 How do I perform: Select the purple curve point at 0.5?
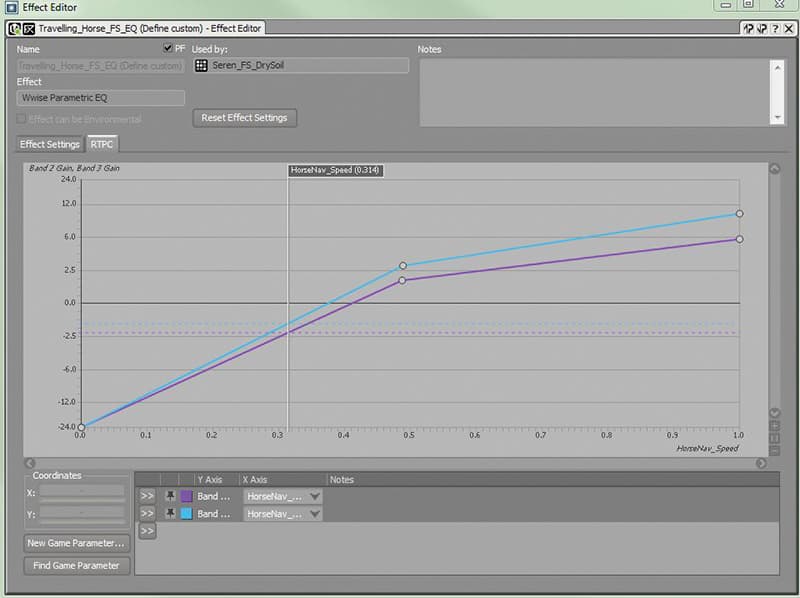point(402,280)
